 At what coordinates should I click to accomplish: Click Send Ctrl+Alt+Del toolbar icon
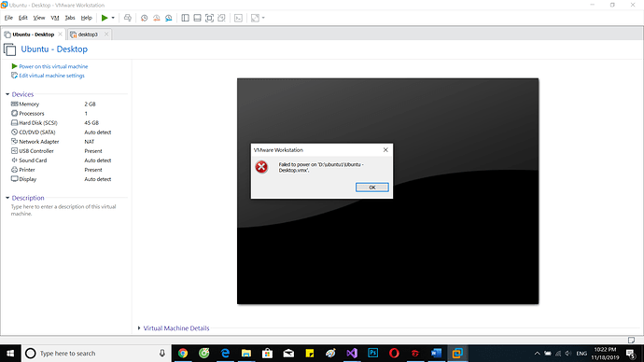point(128,18)
